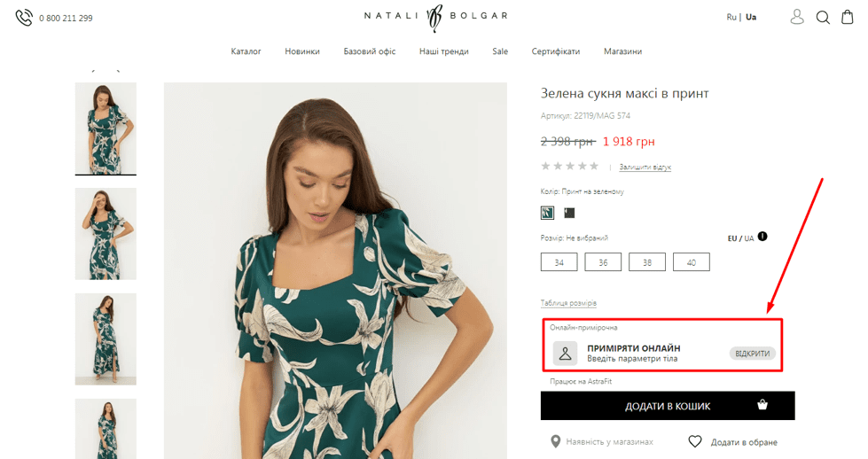Click the ВІДКРИТИ button
Viewport: 868px width, 459px height.
click(753, 354)
